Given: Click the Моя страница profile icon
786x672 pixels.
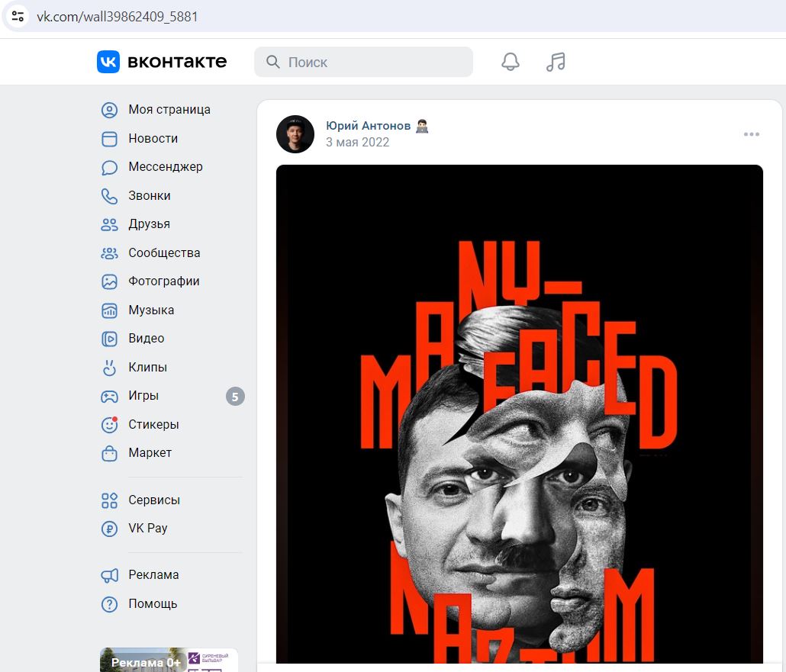Looking at the screenshot, I should pyautogui.click(x=109, y=110).
